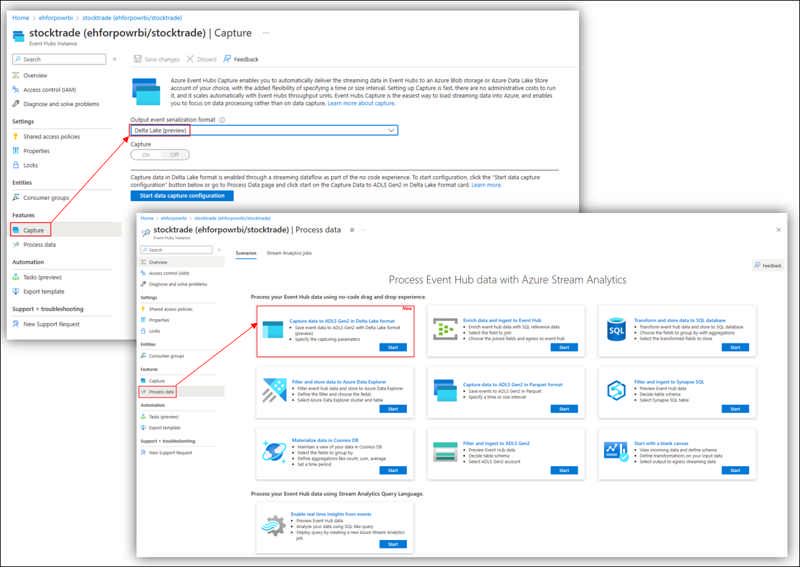Collapse the Process data window sidebar menu

pyautogui.click(x=219, y=250)
